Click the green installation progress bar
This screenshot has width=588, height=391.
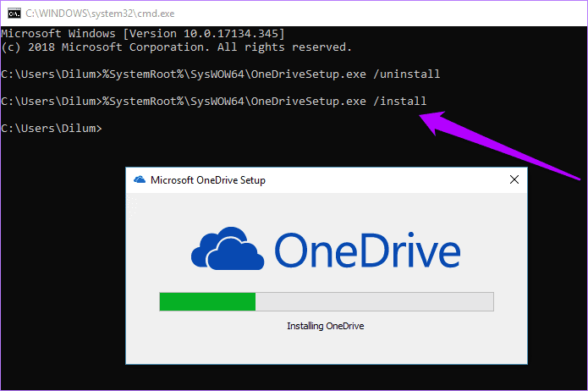tap(327, 301)
